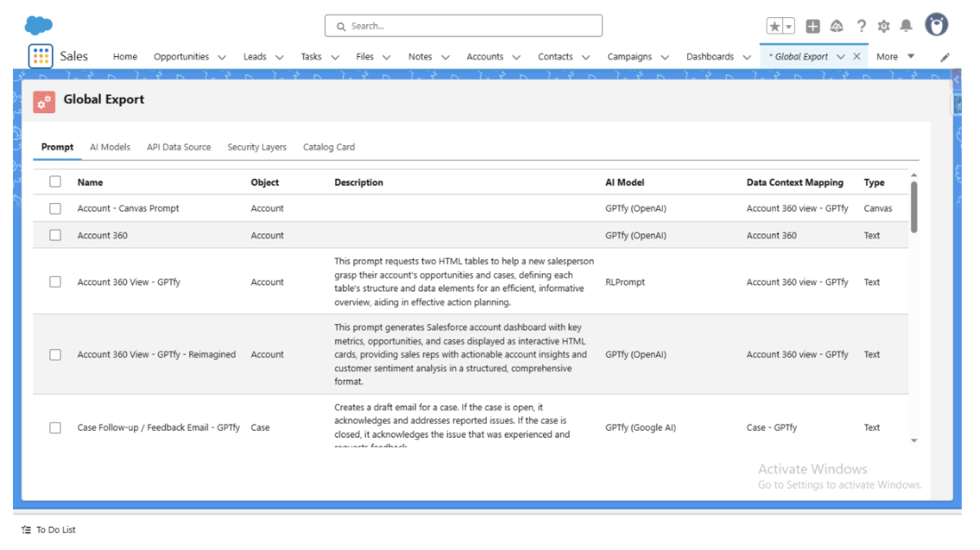The height and width of the screenshot is (550, 980).
Task: Click the To Do List icon
Action: click(x=26, y=530)
